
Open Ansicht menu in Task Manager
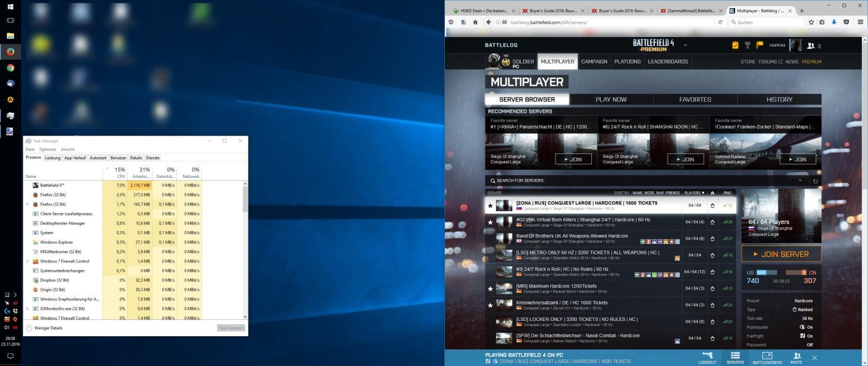tap(68, 150)
